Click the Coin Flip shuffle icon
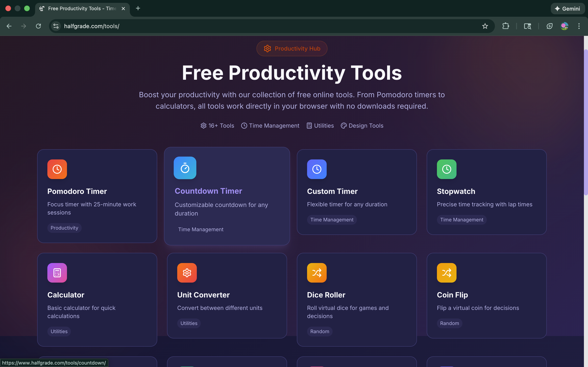The height and width of the screenshot is (367, 588). (x=447, y=273)
